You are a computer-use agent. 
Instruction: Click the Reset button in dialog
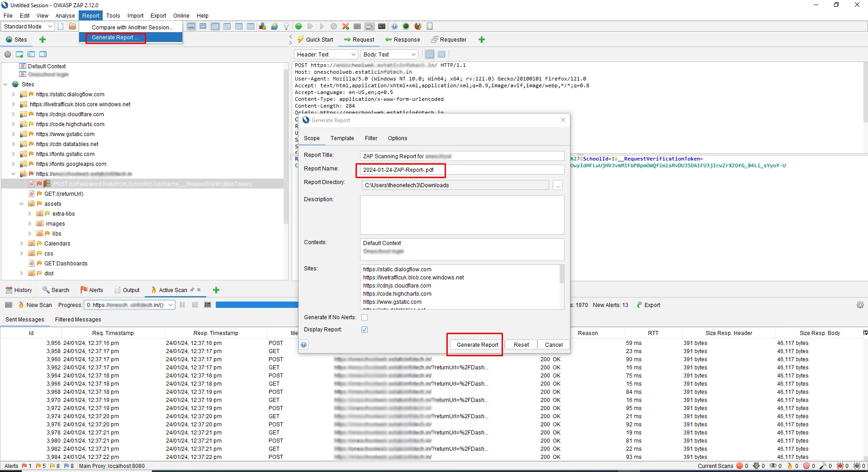click(x=521, y=345)
